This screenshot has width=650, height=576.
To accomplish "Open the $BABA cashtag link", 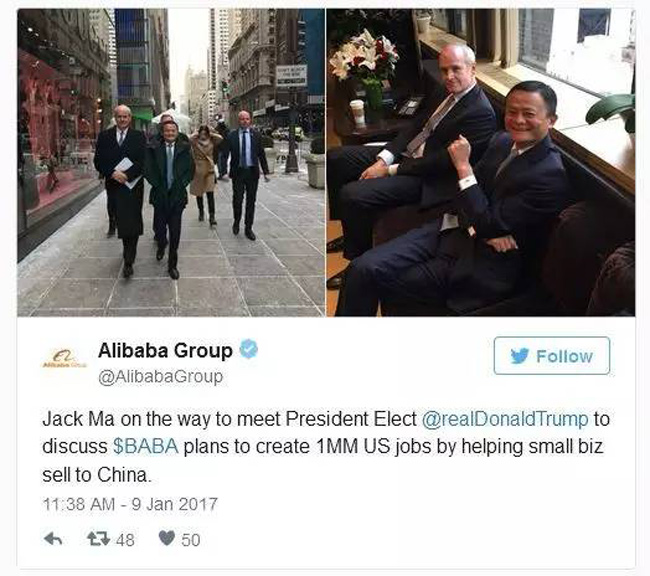I will pos(146,447).
